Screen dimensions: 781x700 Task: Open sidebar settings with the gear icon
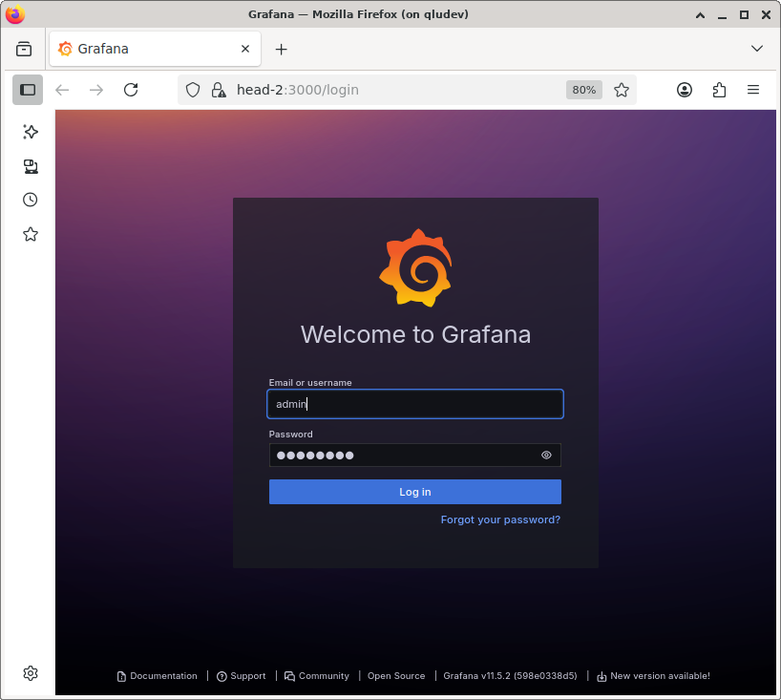coord(30,673)
